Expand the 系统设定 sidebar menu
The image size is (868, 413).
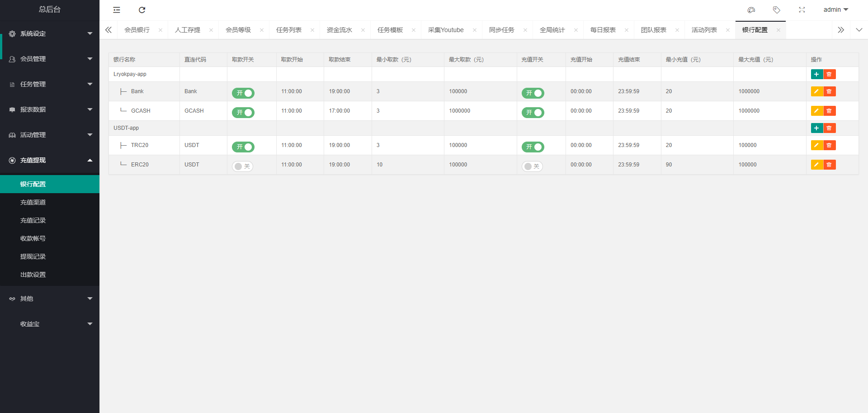(x=50, y=33)
